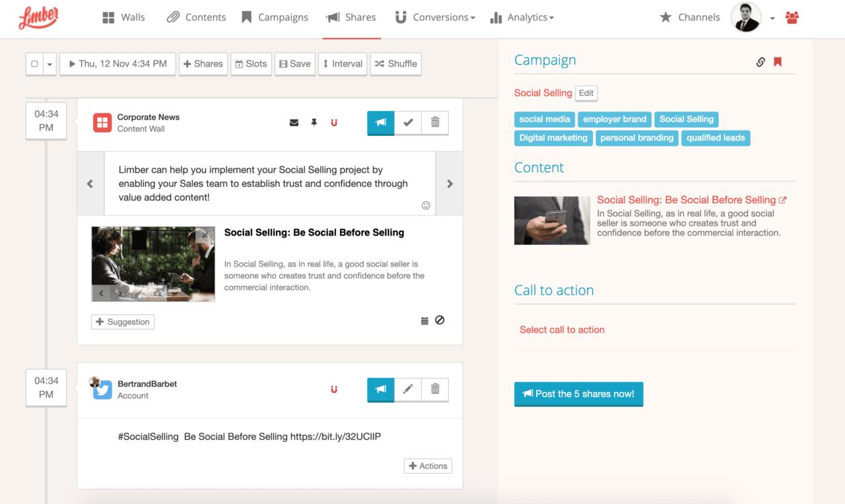The image size is (845, 504).
Task: Expand the Analytics dropdown menu
Action: [522, 17]
